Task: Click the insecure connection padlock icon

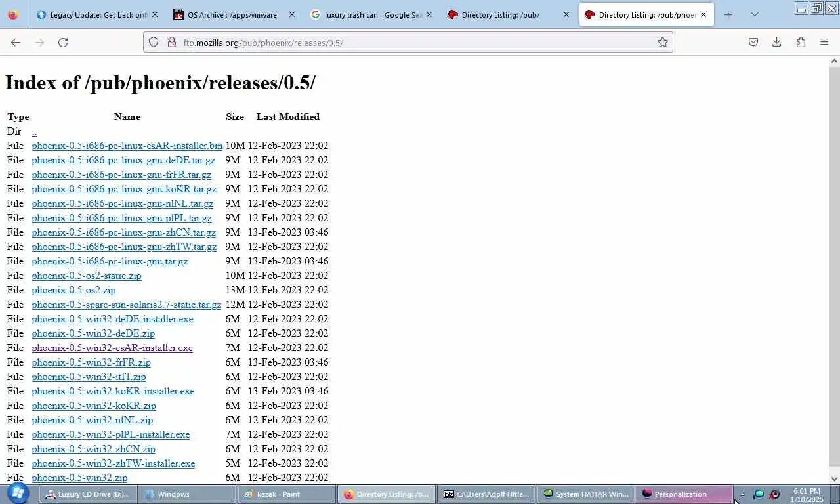Action: [171, 42]
